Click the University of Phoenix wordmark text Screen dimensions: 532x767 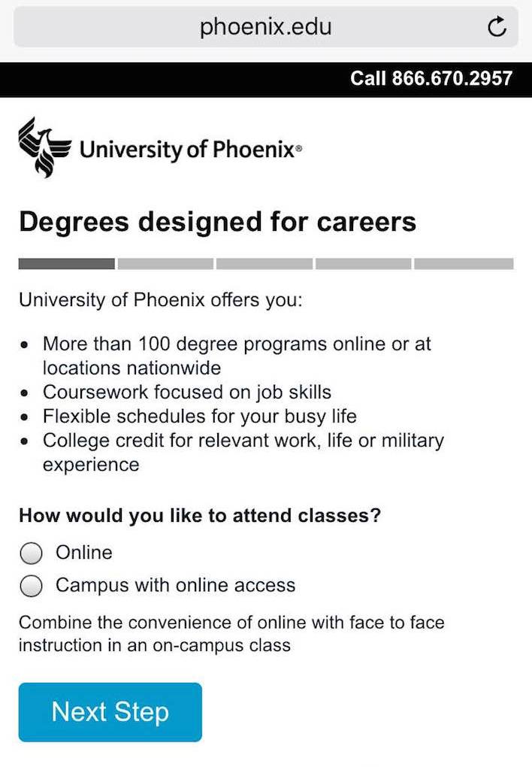click(x=191, y=149)
